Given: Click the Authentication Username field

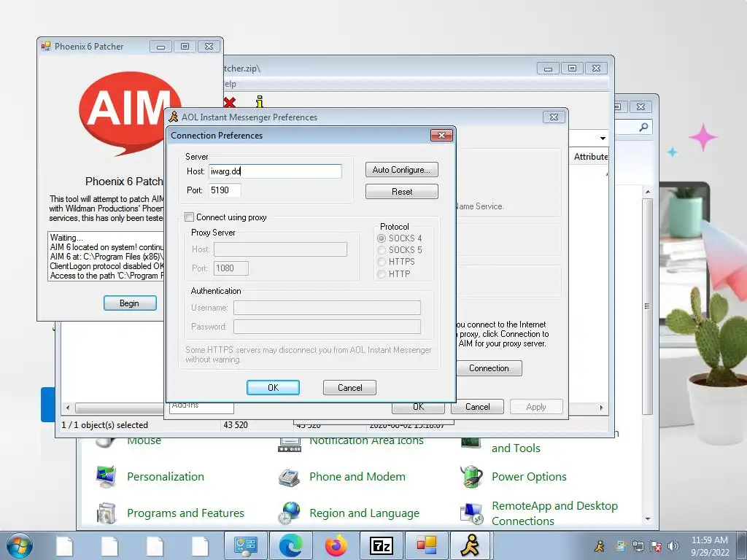Looking at the screenshot, I should 327,308.
